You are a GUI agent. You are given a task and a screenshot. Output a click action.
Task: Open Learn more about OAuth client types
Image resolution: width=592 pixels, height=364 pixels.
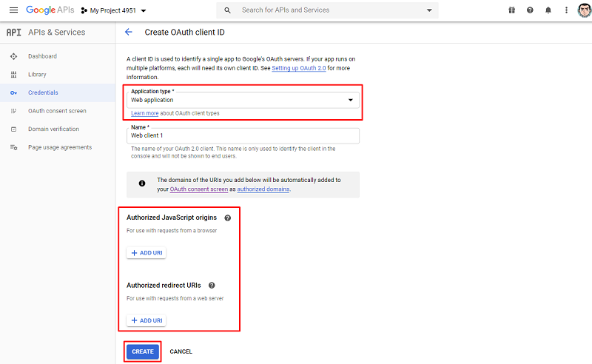tap(144, 113)
